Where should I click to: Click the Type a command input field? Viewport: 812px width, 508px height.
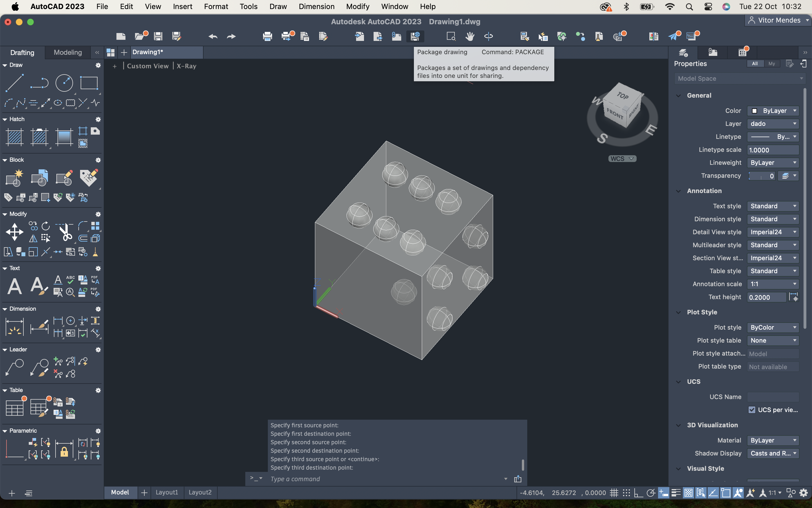[386, 479]
